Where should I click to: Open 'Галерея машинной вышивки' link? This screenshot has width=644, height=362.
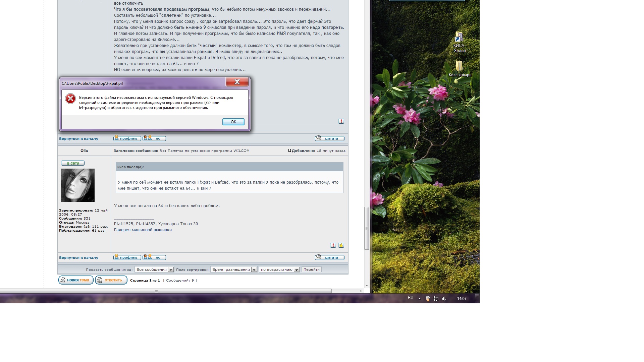[x=143, y=230]
